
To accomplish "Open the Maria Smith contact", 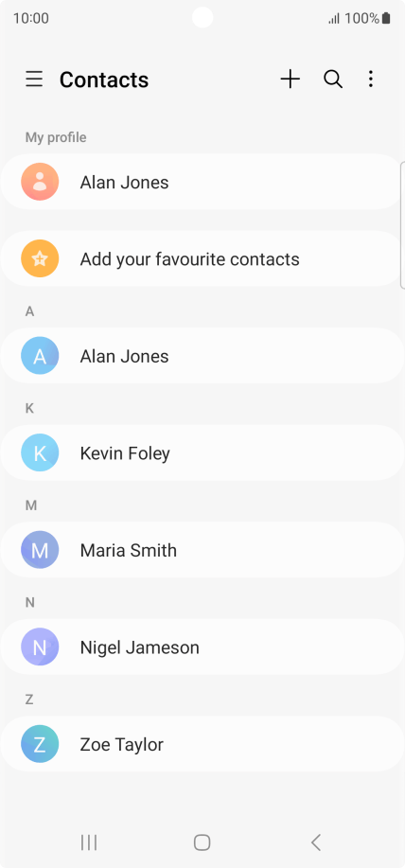I will pos(202,550).
